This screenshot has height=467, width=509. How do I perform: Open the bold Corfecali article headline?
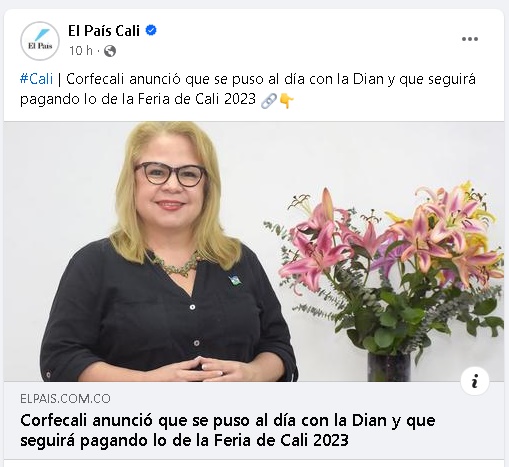pos(228,430)
